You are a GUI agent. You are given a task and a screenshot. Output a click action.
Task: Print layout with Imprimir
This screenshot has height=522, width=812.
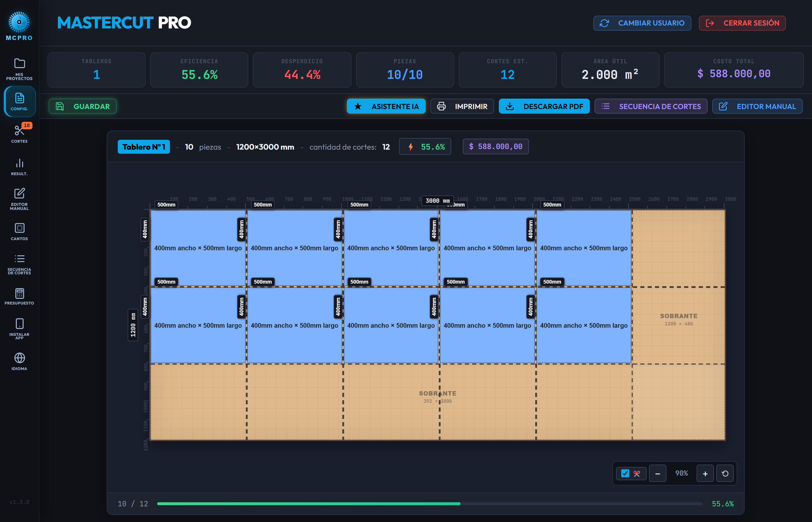[x=462, y=106]
